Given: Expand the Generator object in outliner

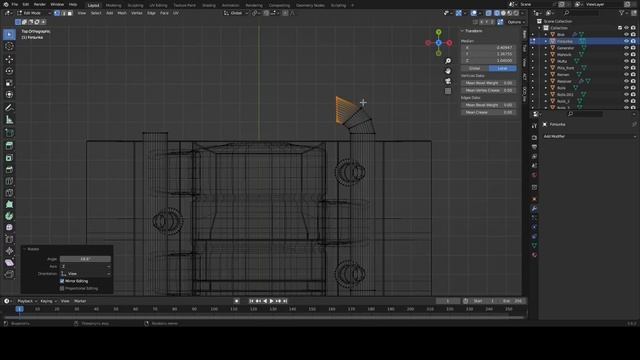Looking at the screenshot, I should tap(546, 48).
